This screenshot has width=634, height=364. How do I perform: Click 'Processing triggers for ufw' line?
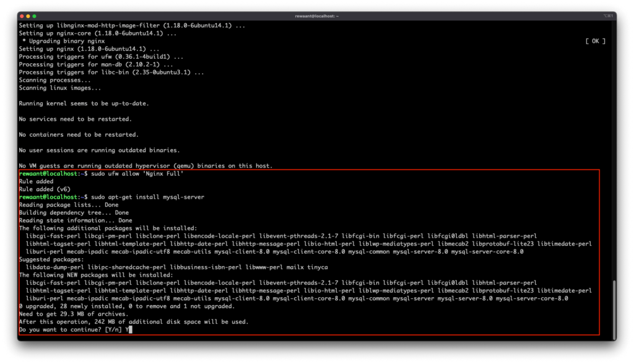pos(101,56)
